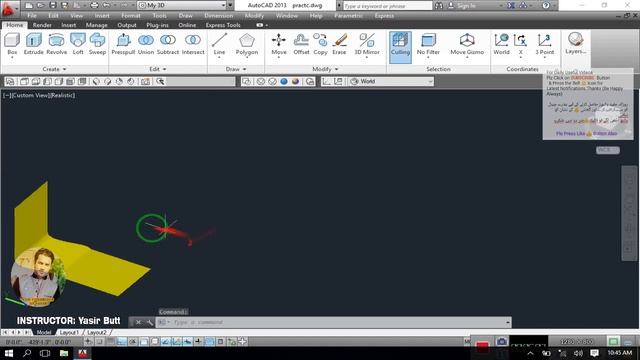This screenshot has width=640, height=360.
Task: Click the Realistic visual style label
Action: click(x=62, y=95)
